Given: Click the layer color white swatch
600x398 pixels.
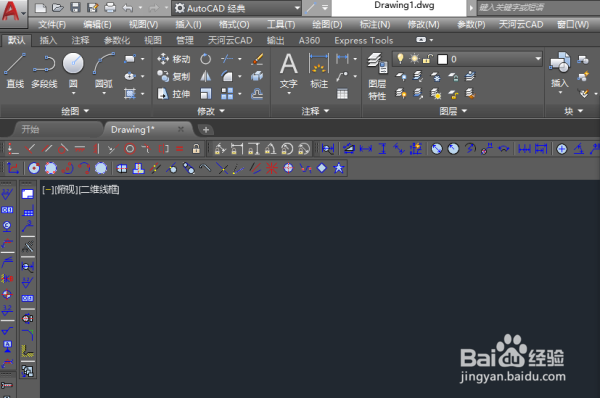Looking at the screenshot, I should 442,59.
